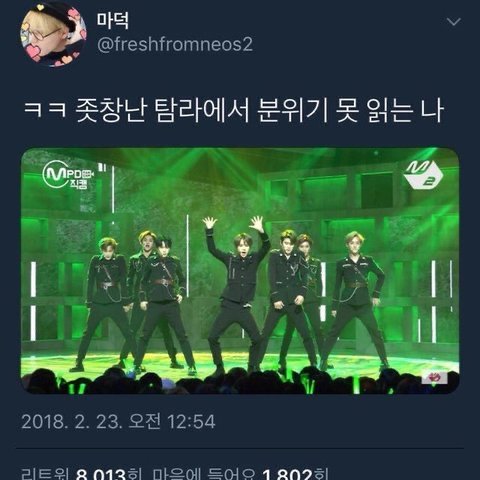Open the 마덕 display name profile
Viewport: 480px width, 480px height.
(113, 21)
